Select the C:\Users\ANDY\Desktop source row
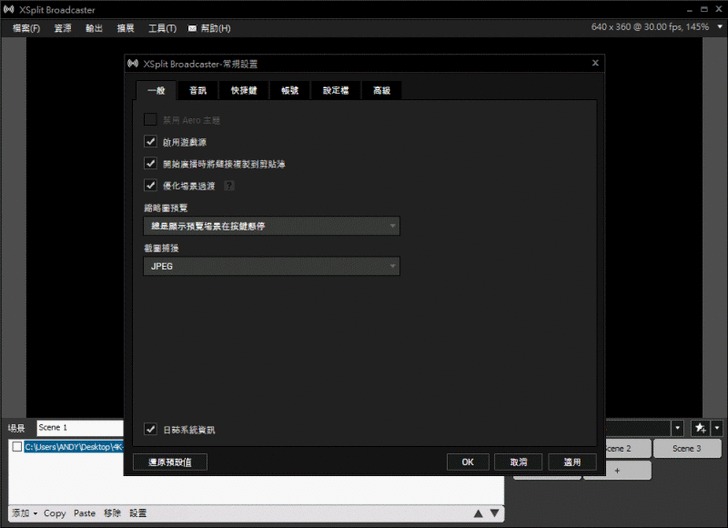The height and width of the screenshot is (528, 728). [x=74, y=447]
